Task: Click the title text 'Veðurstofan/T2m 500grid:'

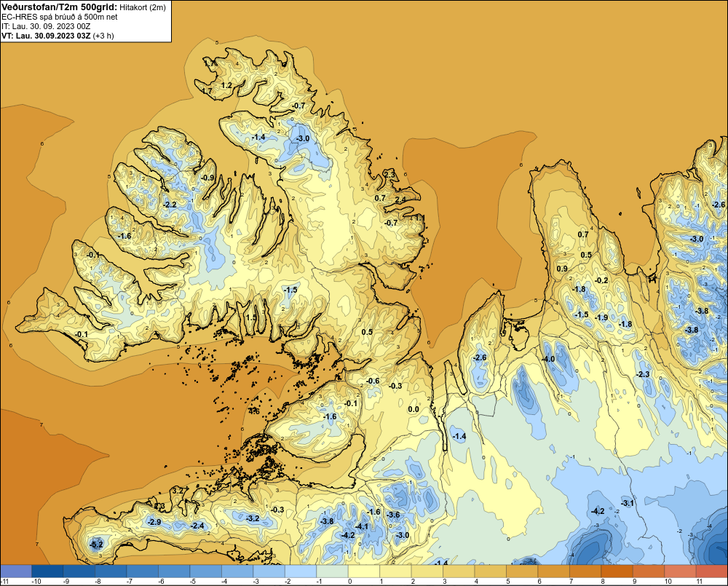Action: 60,7
